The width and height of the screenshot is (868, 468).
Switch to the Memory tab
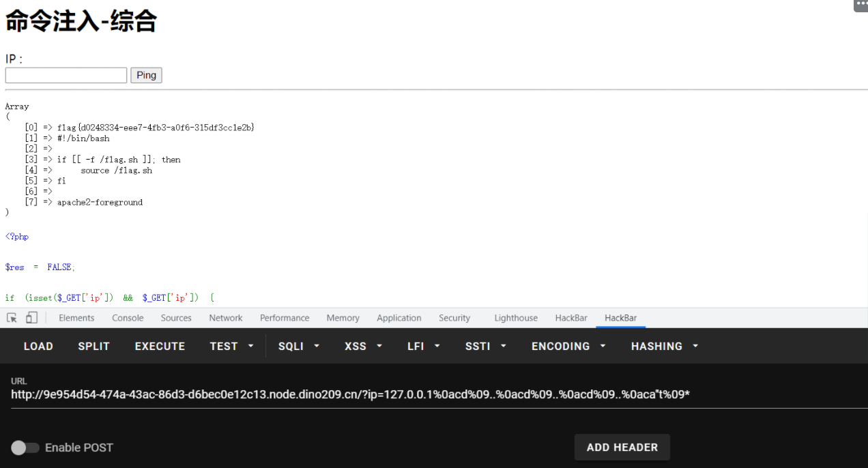tap(343, 318)
